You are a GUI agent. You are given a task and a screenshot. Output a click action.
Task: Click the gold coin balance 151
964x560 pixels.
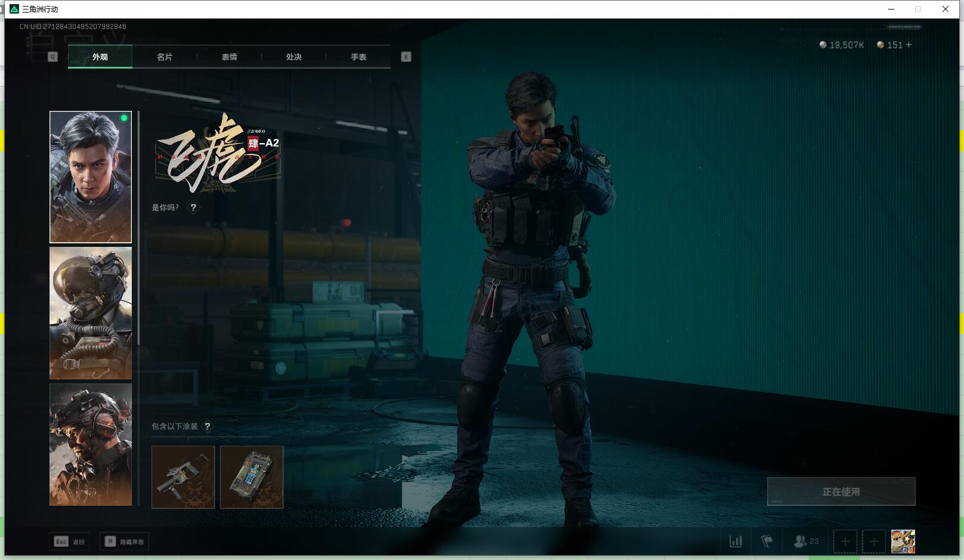pyautogui.click(x=889, y=45)
